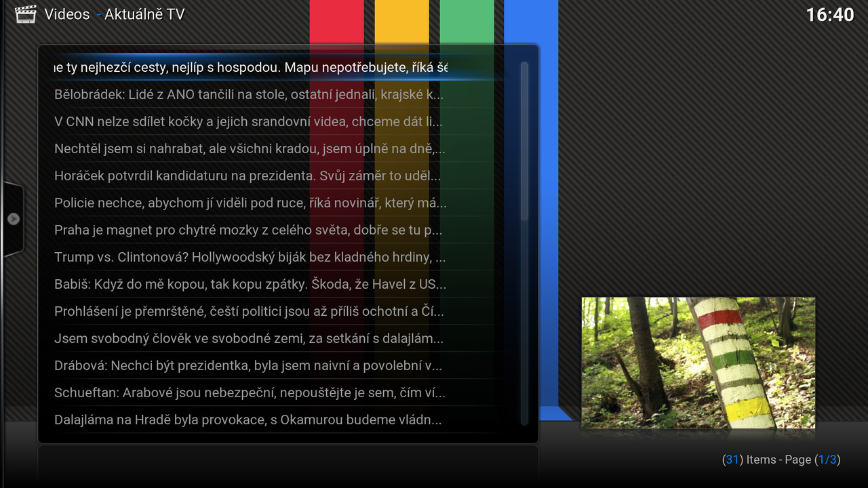Open Praha je magnet pro chytré mozky
Viewport: 868px width, 488px height.
[248, 230]
